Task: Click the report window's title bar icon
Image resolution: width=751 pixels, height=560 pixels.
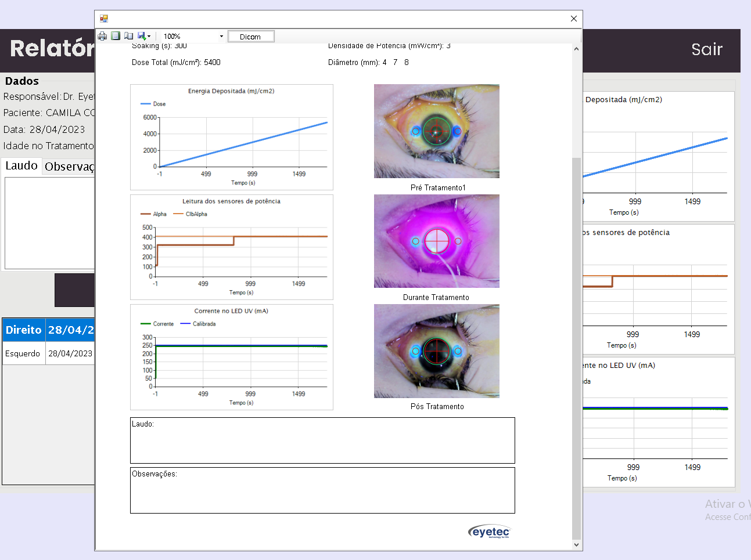Action: pos(104,19)
